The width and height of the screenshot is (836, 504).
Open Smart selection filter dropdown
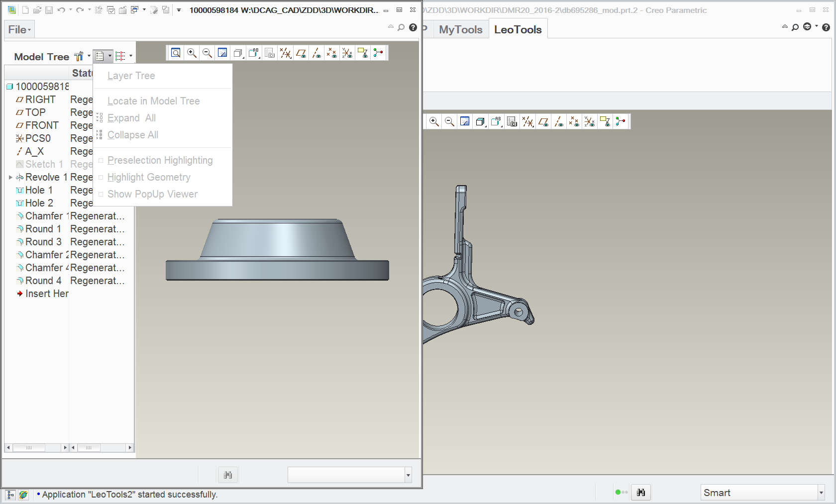(x=821, y=493)
